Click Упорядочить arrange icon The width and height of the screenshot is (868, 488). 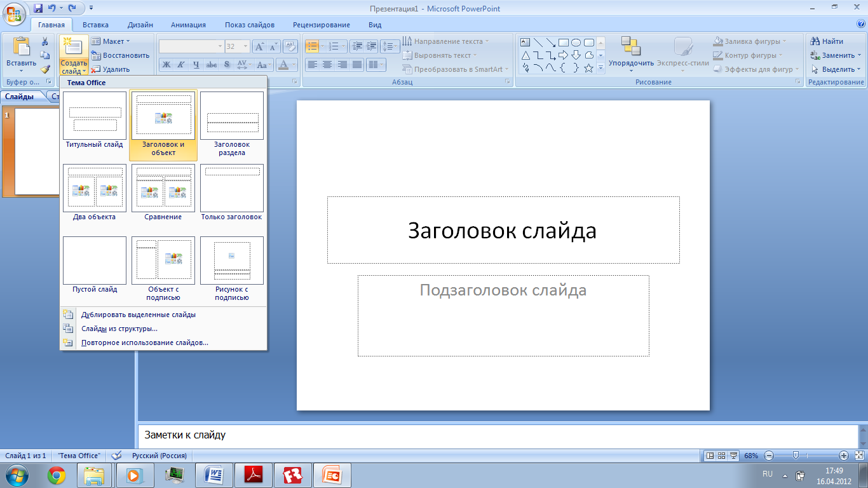[631, 46]
